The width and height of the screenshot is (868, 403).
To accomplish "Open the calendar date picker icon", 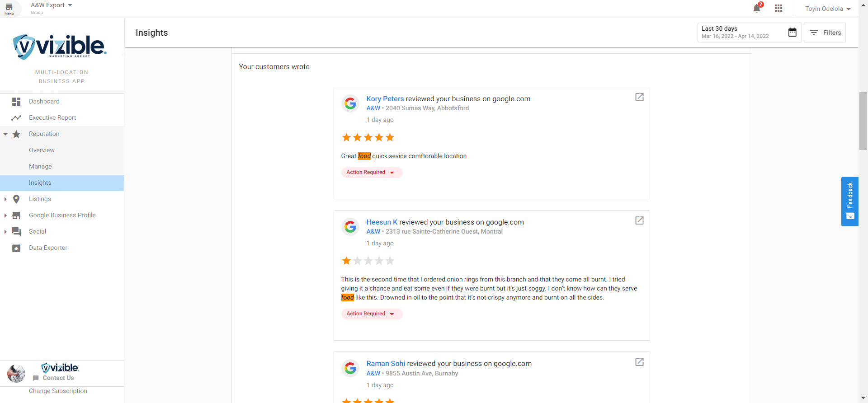I will [x=792, y=33].
